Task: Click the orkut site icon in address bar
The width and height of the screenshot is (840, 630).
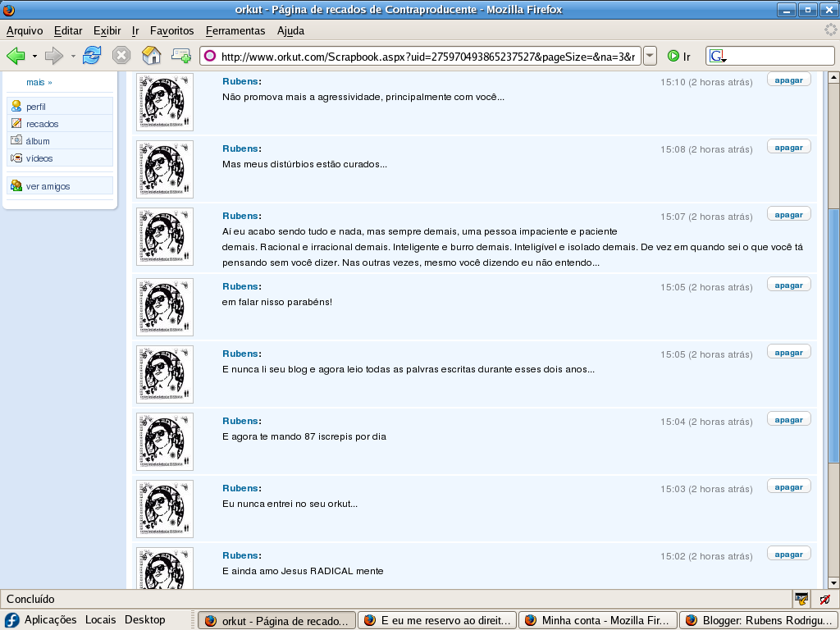Action: pos(210,56)
